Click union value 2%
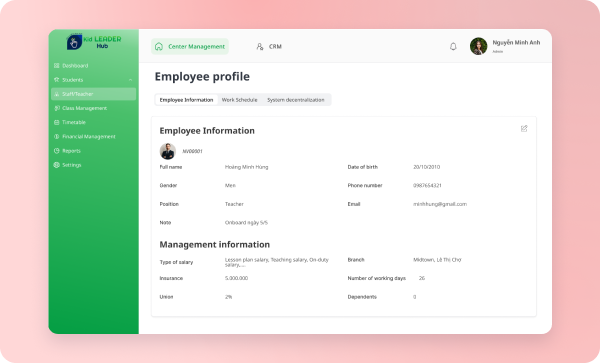Viewport: 600px width, 363px height. [x=228, y=297]
